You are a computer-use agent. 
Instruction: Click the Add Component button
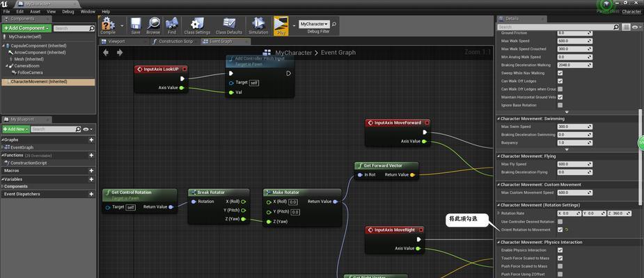pos(26,28)
